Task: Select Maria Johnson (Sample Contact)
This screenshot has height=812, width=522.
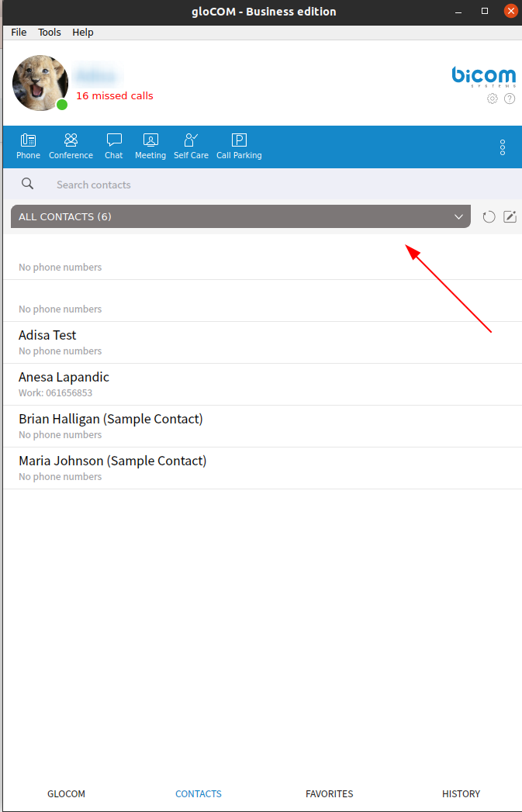Action: (263, 468)
